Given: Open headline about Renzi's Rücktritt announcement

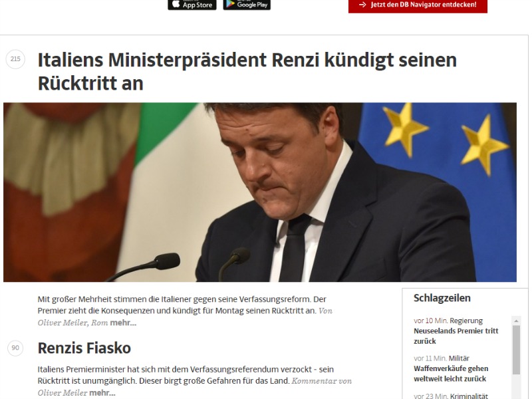Looking at the screenshot, I should coord(247,72).
